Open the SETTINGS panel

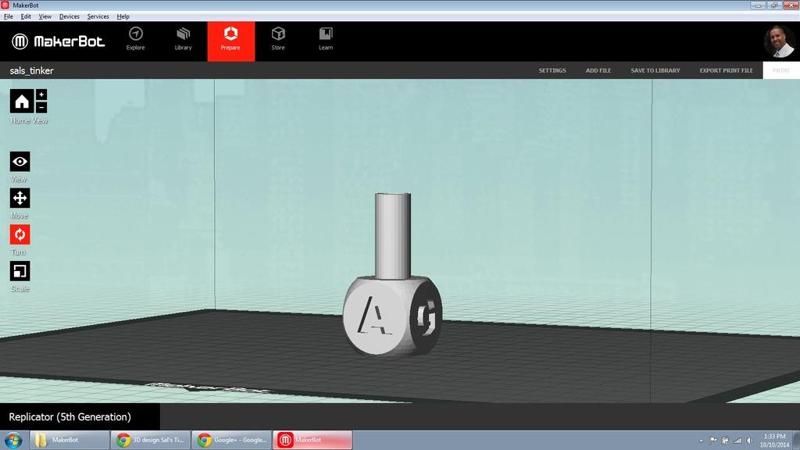click(x=552, y=70)
